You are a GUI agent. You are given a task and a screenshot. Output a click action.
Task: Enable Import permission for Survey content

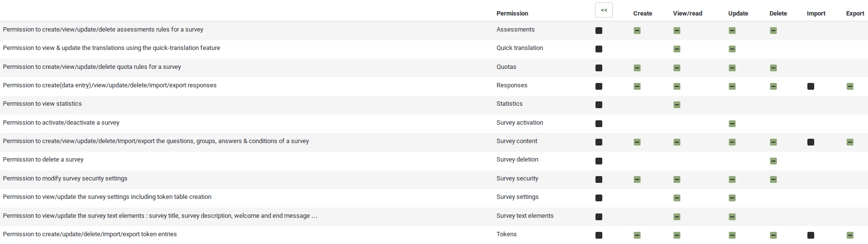[811, 142]
